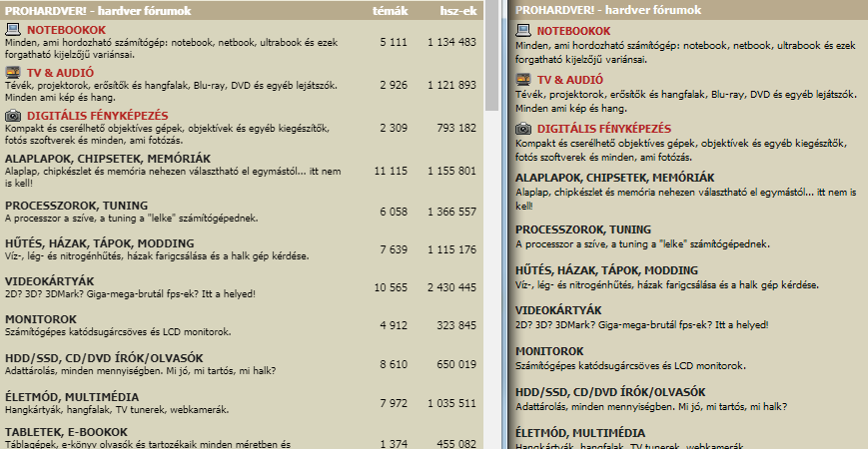This screenshot has width=868, height=449.
Task: Open ÉLETMÓD, MULTIMÉDIA forum in right window
Action: tap(580, 433)
